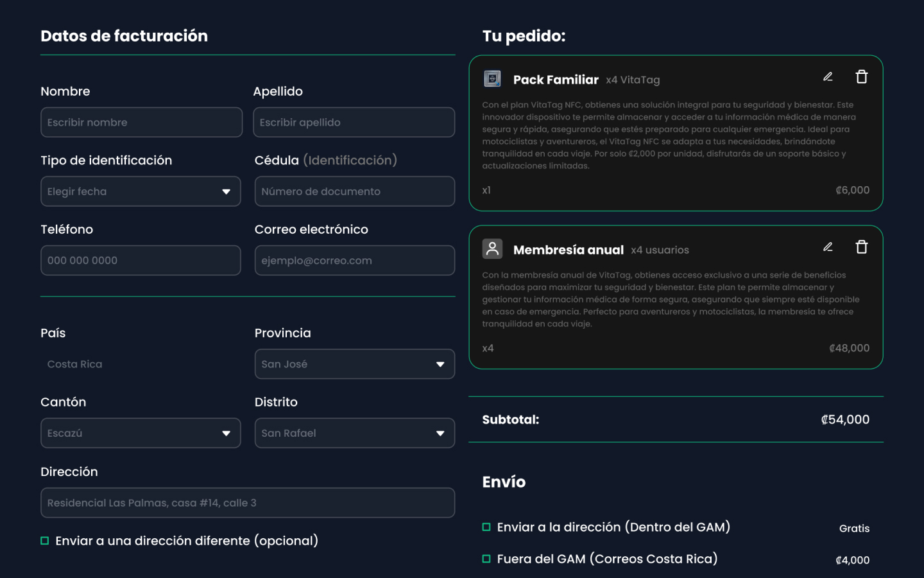Click the 'Envío' section heading

click(504, 482)
